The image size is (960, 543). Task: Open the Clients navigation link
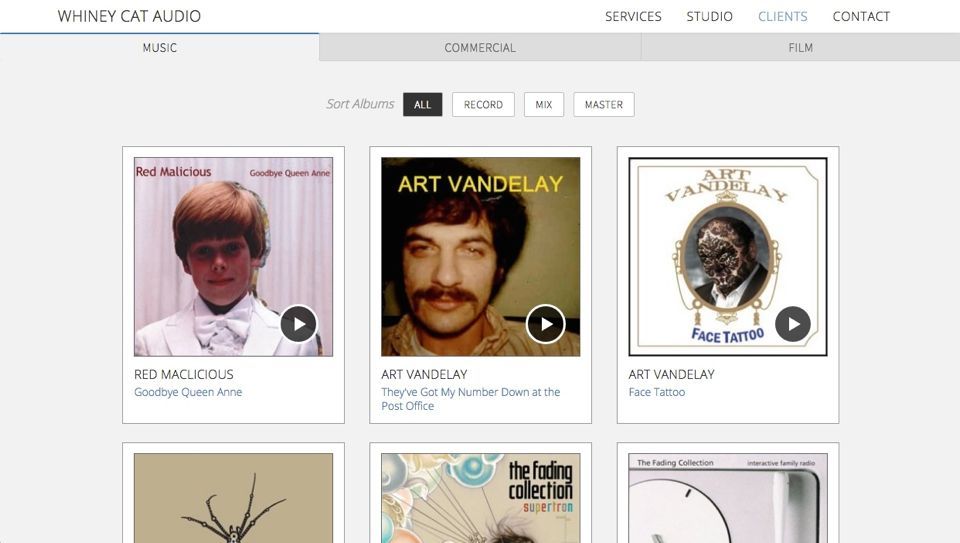(782, 16)
